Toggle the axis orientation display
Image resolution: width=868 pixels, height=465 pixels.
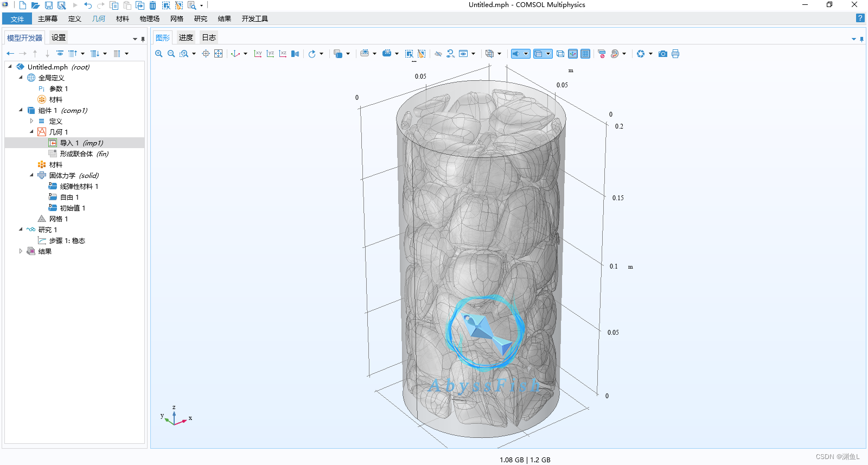573,54
